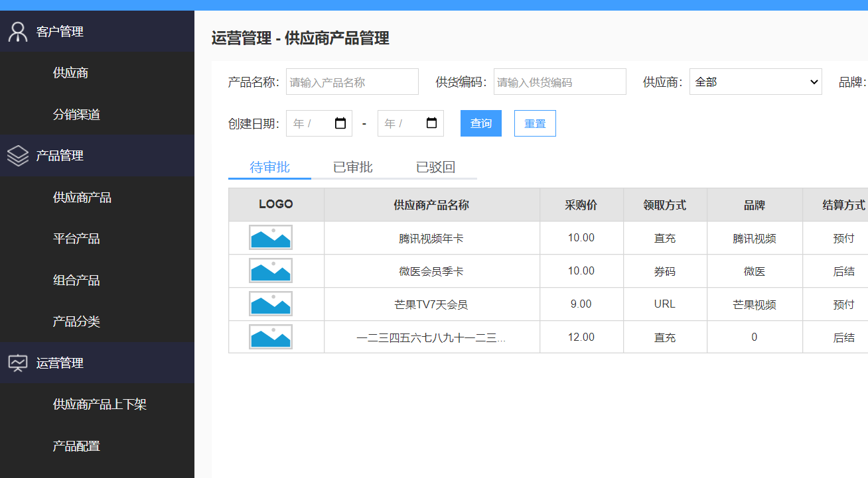Click the end 创建日期 date field
The width and height of the screenshot is (868, 478).
(411, 123)
